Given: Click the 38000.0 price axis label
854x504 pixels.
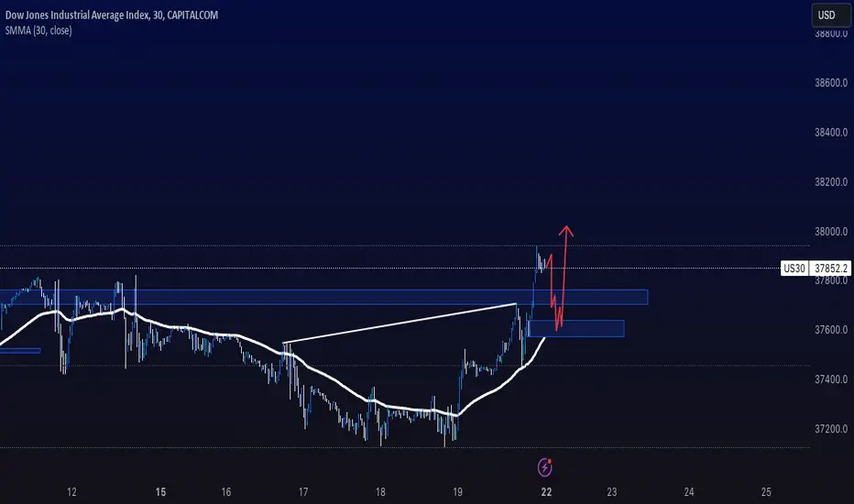Looking at the screenshot, I should (x=831, y=232).
